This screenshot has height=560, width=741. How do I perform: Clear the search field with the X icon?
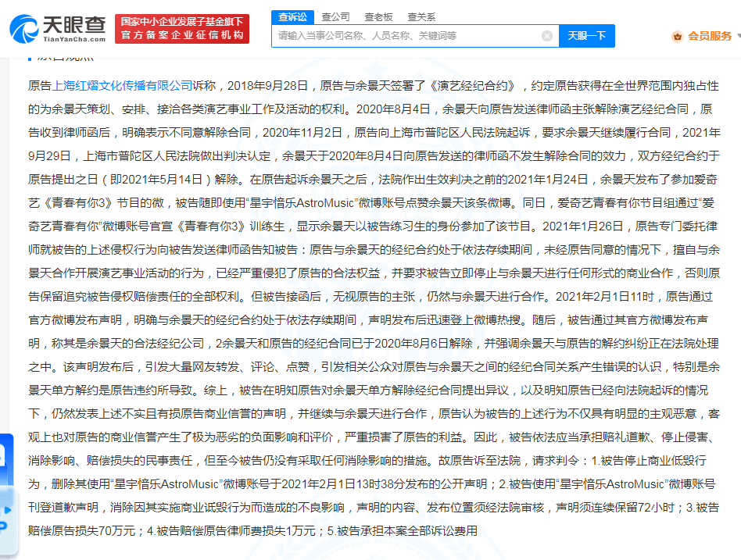coord(547,36)
